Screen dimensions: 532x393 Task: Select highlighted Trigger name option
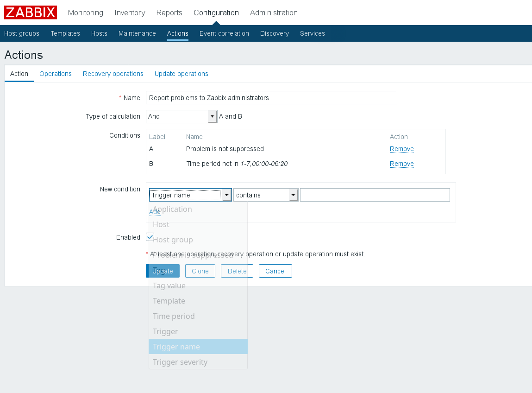(198, 347)
